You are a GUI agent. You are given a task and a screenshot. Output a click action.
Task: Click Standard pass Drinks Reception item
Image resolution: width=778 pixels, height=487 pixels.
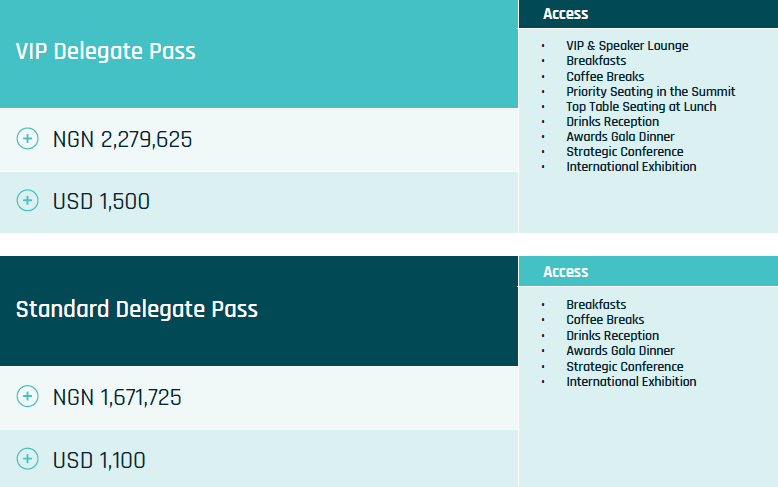click(x=612, y=336)
